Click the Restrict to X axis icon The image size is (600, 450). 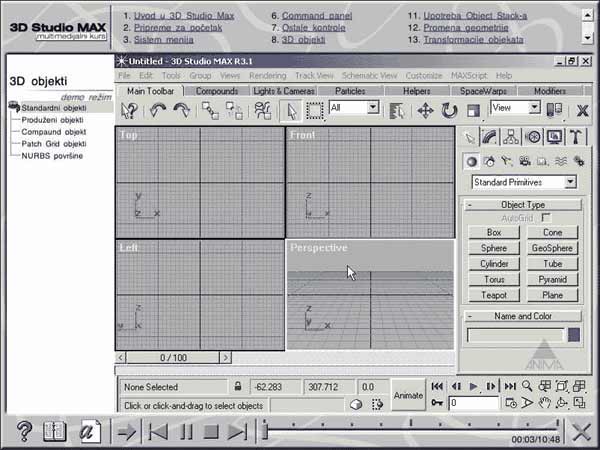point(582,111)
